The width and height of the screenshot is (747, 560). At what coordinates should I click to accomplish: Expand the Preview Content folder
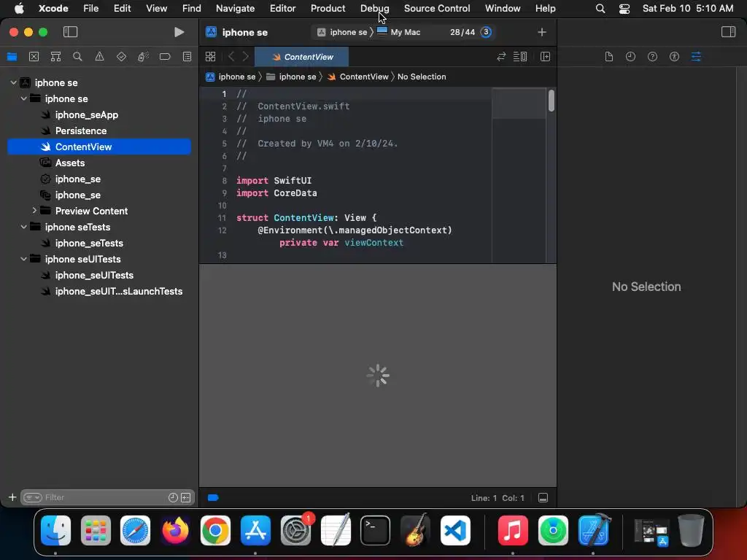[34, 211]
